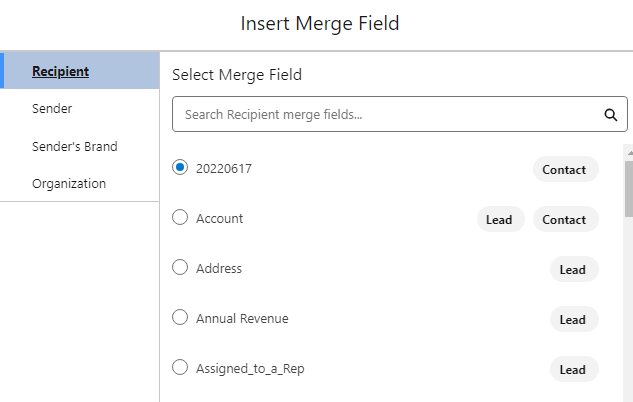
Task: Choose the Address radio button
Action: pyautogui.click(x=180, y=268)
